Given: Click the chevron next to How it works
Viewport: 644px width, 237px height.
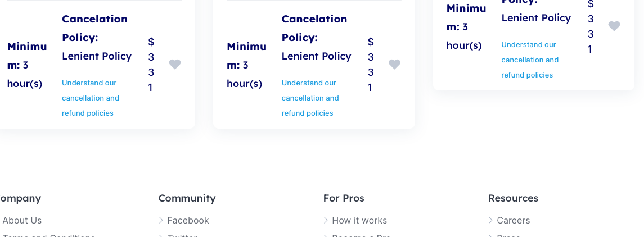Looking at the screenshot, I should 326,221.
